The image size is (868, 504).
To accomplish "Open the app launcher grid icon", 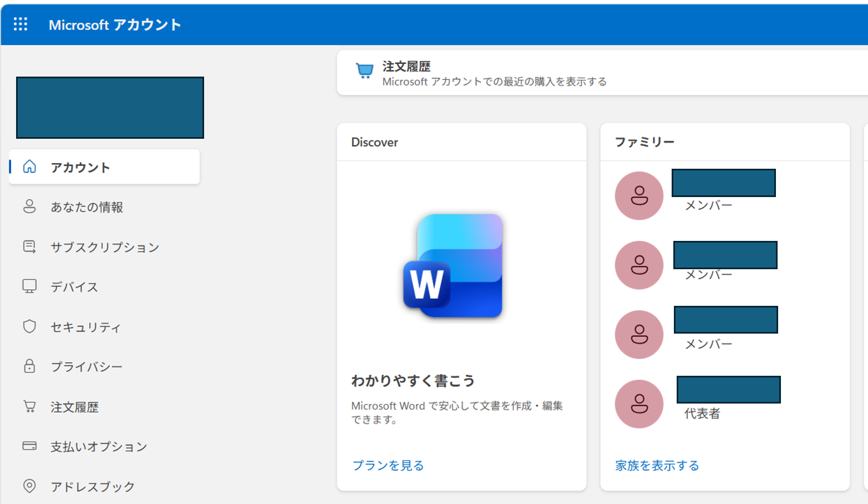I will [x=21, y=24].
